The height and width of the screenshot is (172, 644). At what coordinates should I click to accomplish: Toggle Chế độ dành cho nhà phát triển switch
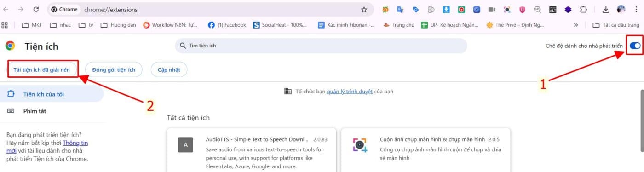(x=635, y=46)
